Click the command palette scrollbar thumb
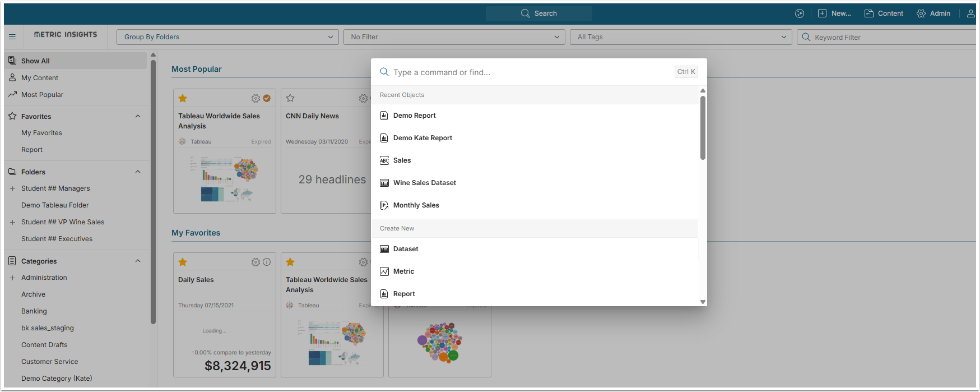The height and width of the screenshot is (392, 980). click(703, 128)
